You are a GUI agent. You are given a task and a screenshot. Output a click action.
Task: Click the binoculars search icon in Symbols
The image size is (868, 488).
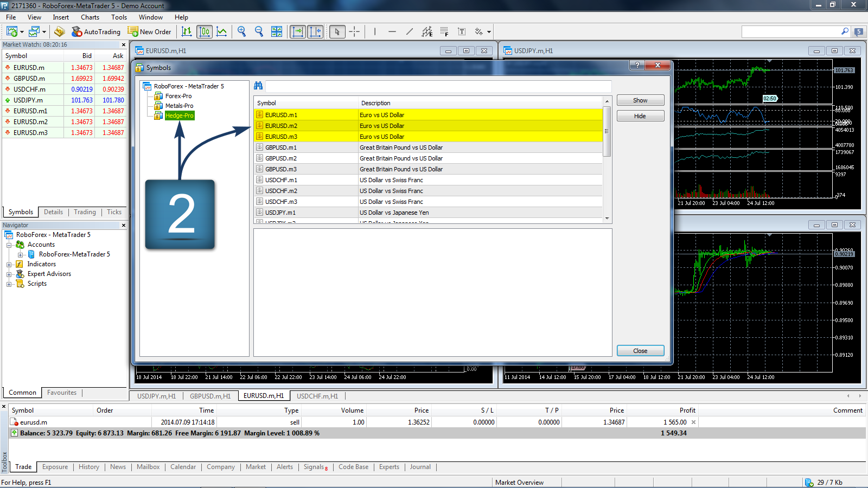[258, 86]
